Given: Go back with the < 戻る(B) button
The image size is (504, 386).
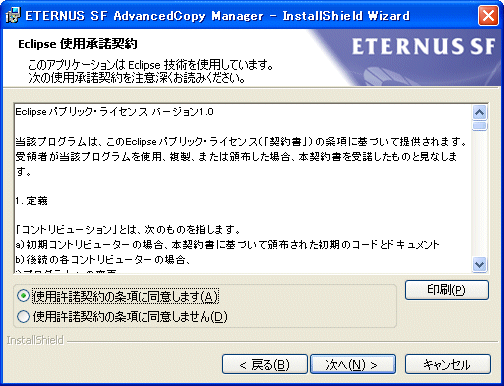Looking at the screenshot, I should (x=265, y=364).
